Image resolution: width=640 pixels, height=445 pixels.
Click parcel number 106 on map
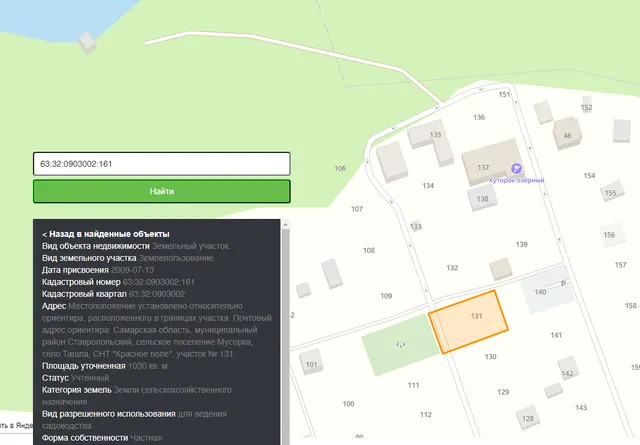pos(340,168)
